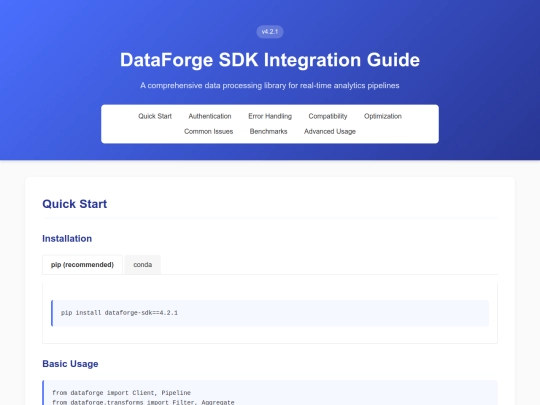Click the Installation subheading
This screenshot has width=540, height=405.
tap(67, 239)
